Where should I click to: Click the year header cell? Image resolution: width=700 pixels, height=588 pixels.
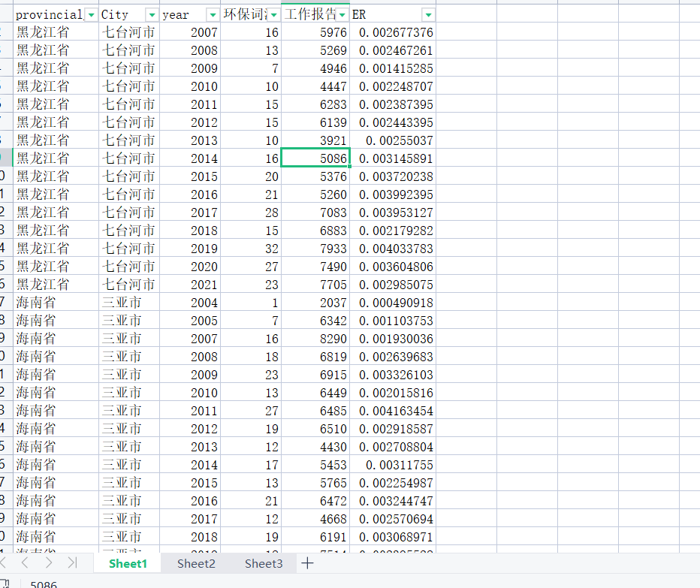(190, 15)
